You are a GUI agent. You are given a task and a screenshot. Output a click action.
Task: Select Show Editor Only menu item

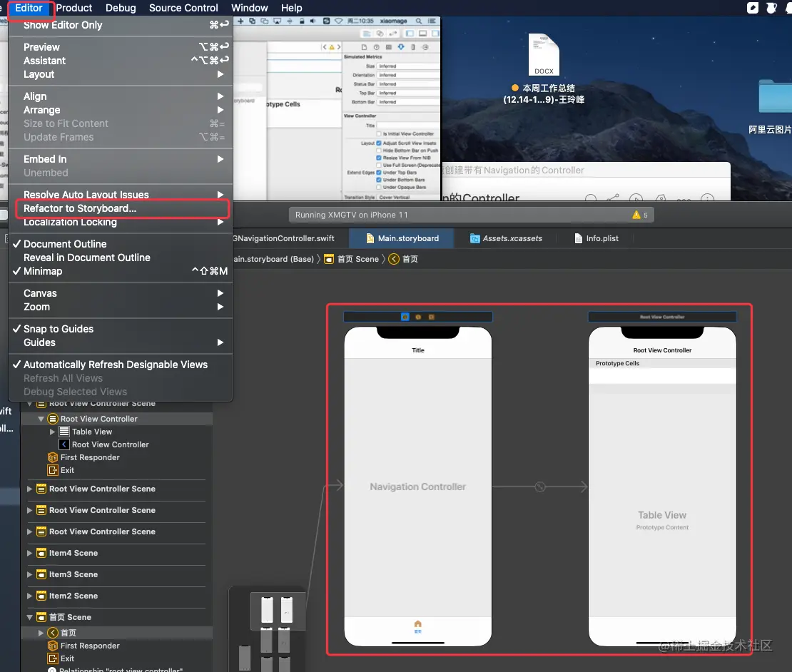click(x=120, y=25)
